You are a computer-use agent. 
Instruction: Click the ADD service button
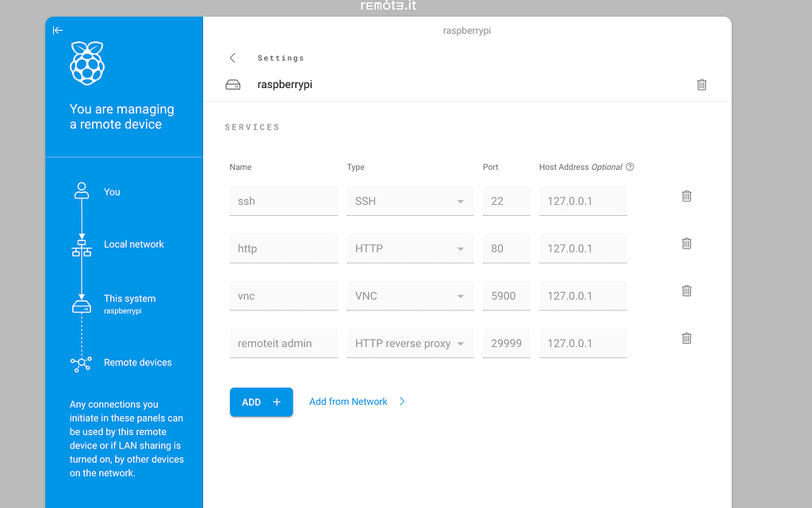[261, 402]
